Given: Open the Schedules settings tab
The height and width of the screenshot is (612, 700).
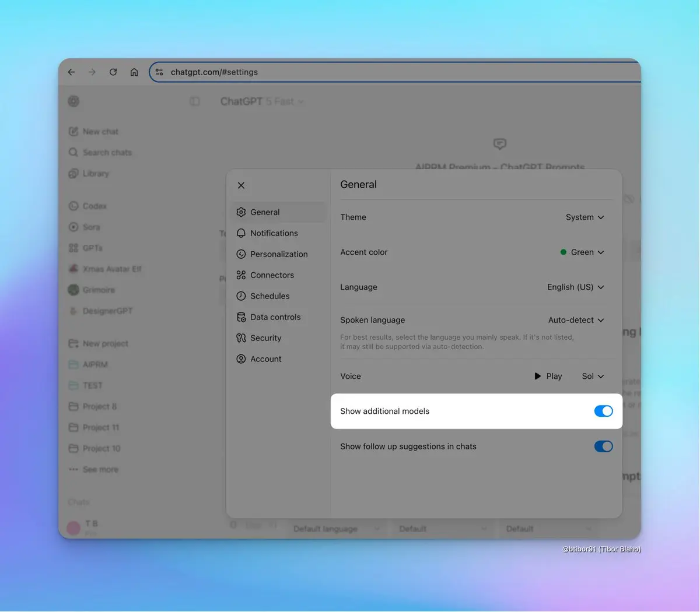Looking at the screenshot, I should 279,296.
